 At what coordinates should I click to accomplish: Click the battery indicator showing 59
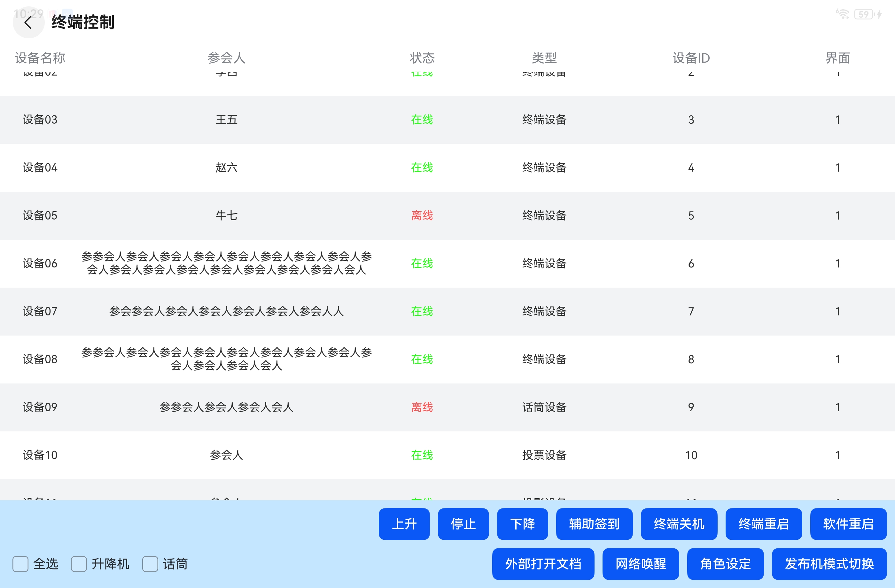click(x=864, y=14)
